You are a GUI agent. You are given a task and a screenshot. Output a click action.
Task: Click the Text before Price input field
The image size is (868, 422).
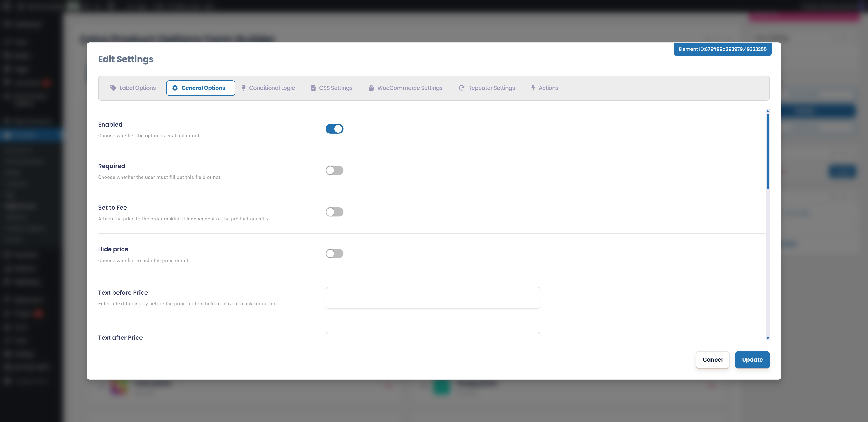coord(433,298)
